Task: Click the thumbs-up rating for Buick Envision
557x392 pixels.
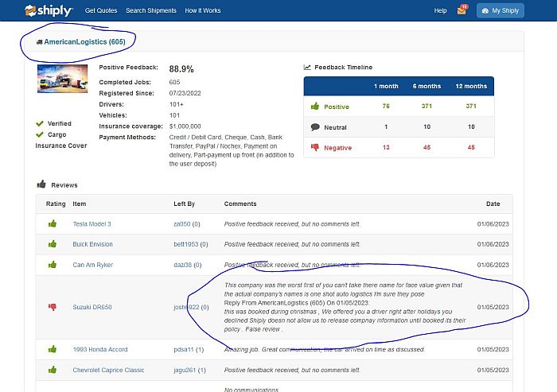Action: click(x=53, y=244)
